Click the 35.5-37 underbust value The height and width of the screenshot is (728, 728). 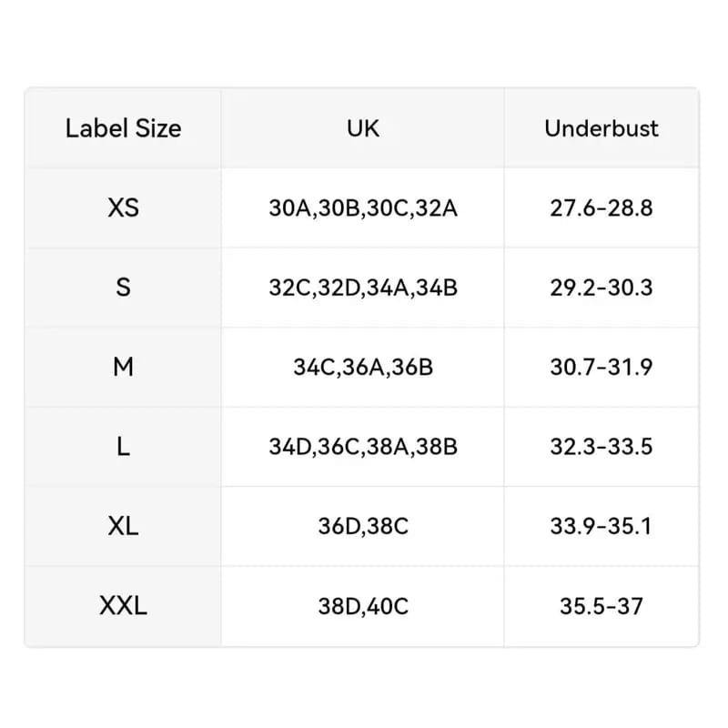point(601,606)
